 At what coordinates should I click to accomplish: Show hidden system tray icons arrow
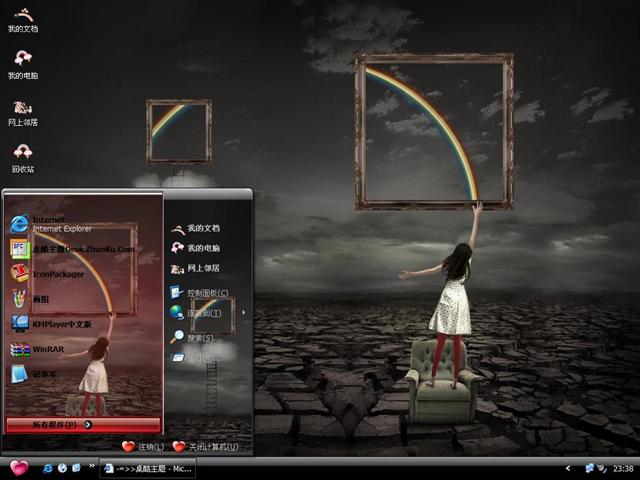(x=568, y=468)
